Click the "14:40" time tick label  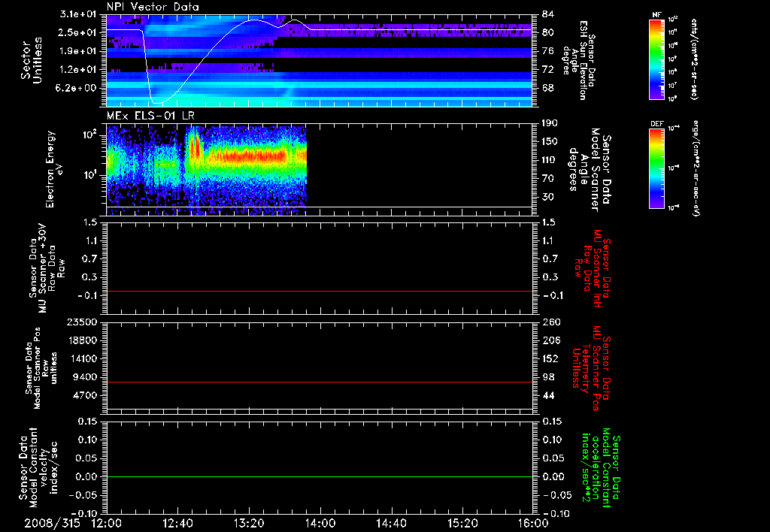pos(391,523)
